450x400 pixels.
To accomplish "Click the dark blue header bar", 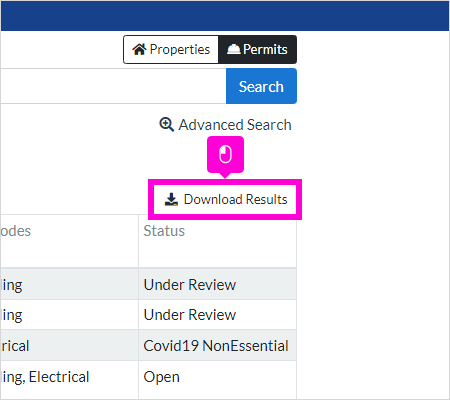I will tap(225, 16).
